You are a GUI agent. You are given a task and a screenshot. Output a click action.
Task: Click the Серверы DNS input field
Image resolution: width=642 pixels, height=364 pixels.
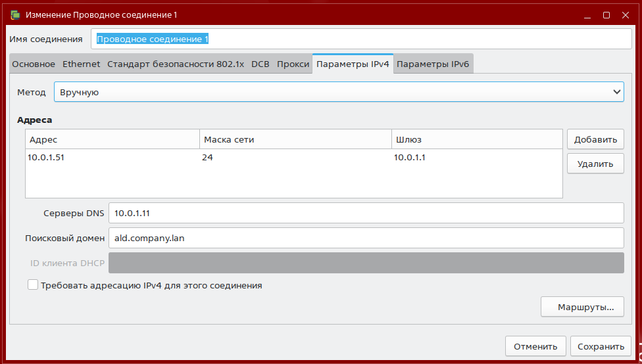[x=365, y=213]
